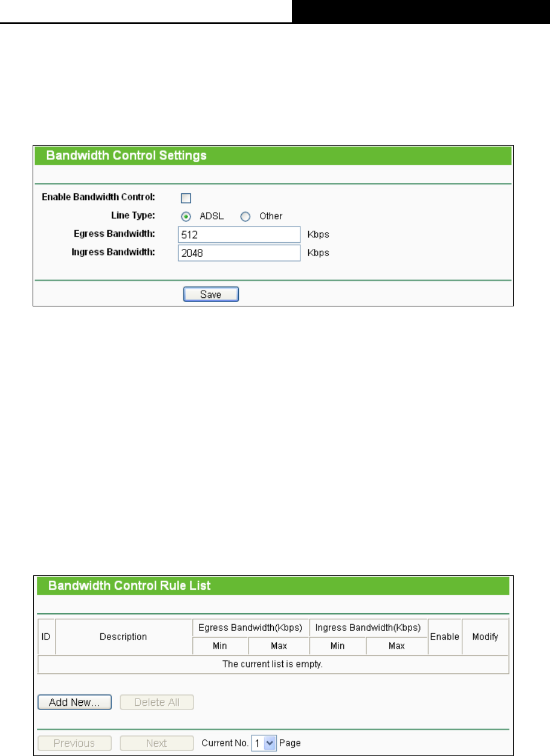Viewport: 550px width, 756px height.
Task: Click the Egress Bandwidth field showing 512
Action: point(239,234)
